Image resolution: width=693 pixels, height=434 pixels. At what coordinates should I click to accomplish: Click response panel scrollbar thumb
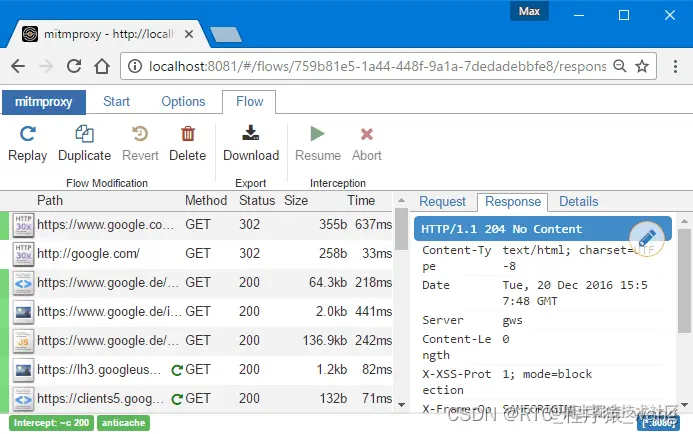(685, 280)
